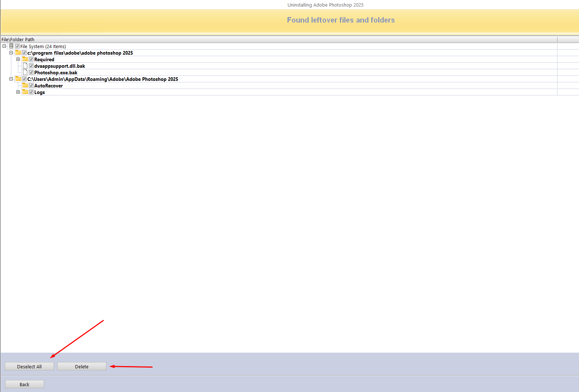Go Back to the previous step
Viewport: 579px width, 392px height.
pyautogui.click(x=24, y=384)
